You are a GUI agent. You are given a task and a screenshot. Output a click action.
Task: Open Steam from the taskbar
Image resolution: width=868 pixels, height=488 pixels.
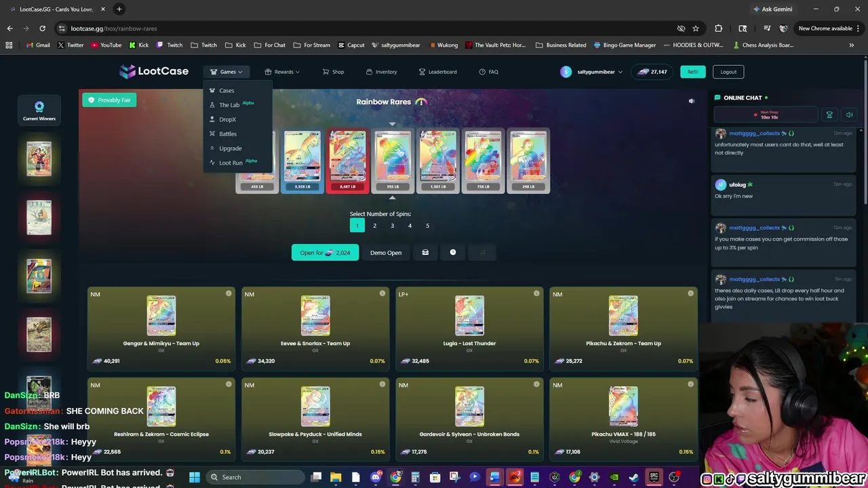pyautogui.click(x=633, y=477)
